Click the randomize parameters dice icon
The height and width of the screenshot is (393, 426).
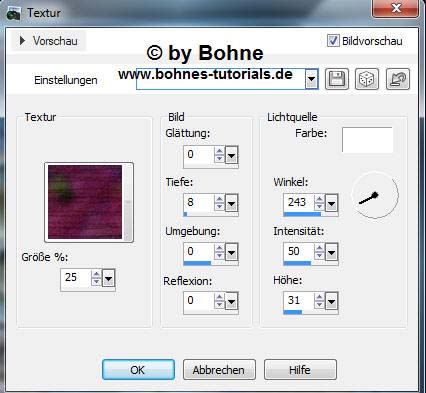pyautogui.click(x=367, y=79)
